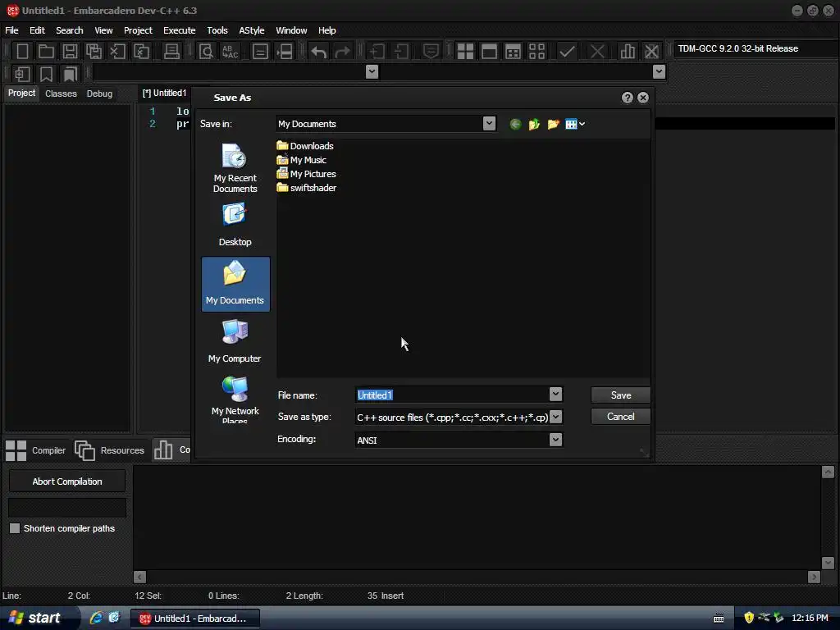
Task: Expand the Save in location dropdown
Action: tap(489, 124)
